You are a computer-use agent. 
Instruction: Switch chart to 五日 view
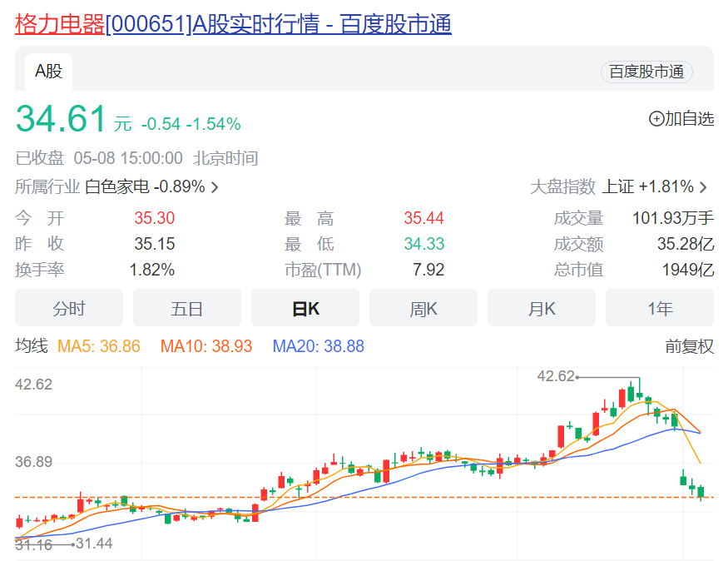pyautogui.click(x=187, y=309)
